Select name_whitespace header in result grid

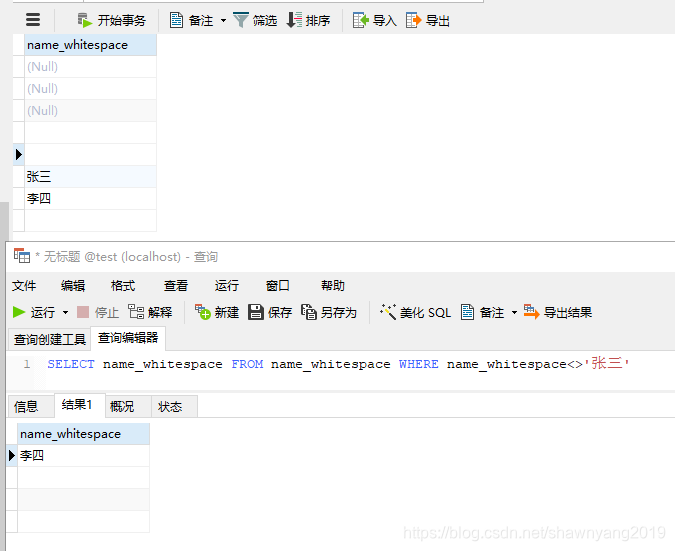point(84,434)
